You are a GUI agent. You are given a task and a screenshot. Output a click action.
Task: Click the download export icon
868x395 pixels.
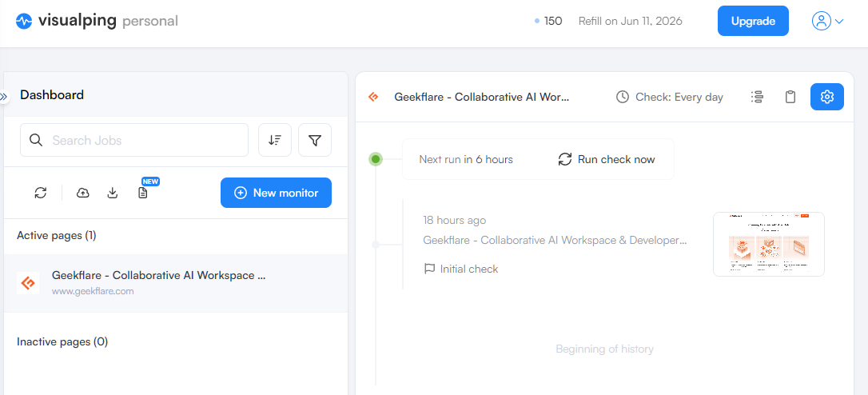point(113,193)
